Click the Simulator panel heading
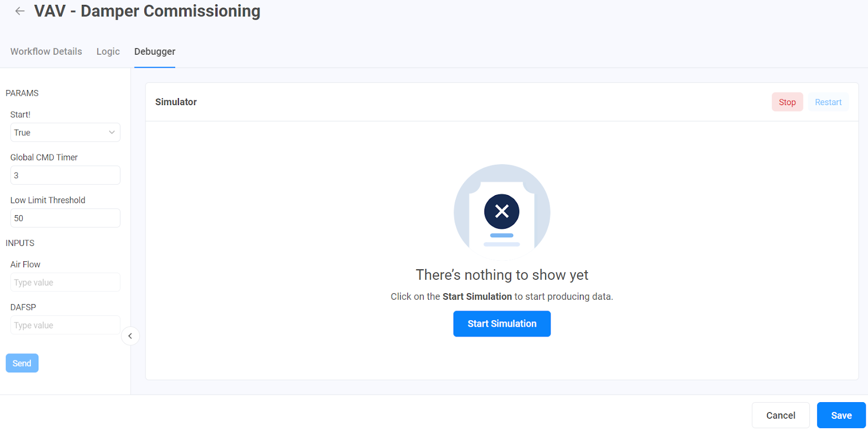Screen dimensions: 868x433 pyautogui.click(x=176, y=102)
